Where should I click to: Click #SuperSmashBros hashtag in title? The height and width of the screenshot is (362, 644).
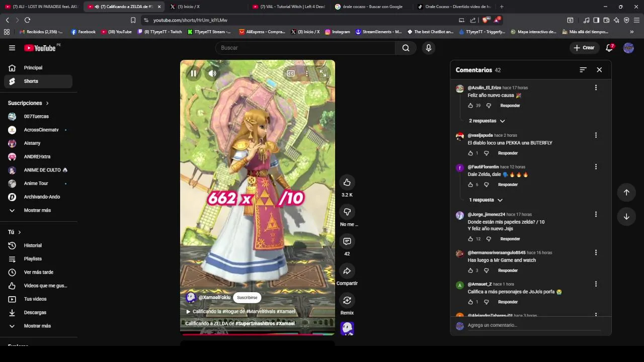[255, 323]
